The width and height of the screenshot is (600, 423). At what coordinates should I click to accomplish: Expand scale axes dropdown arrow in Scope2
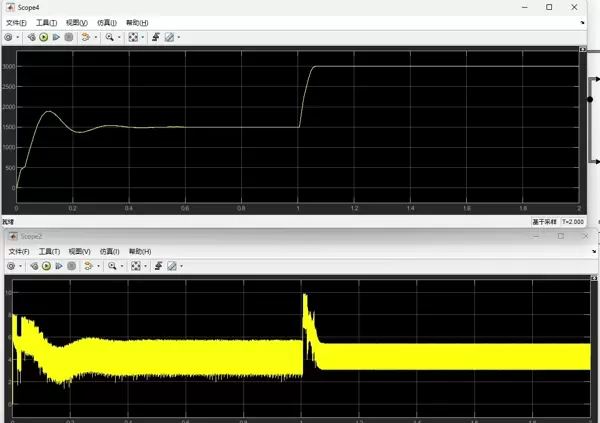[x=143, y=267]
